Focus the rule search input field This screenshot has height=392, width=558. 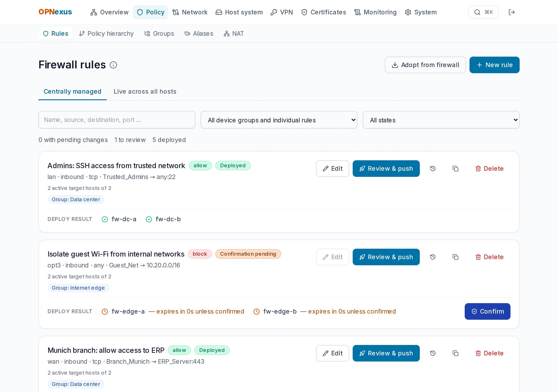(117, 120)
